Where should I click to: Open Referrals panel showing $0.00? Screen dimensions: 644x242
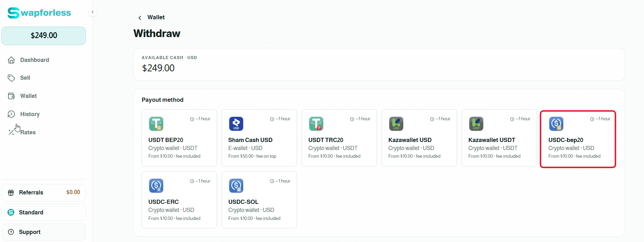coord(44,193)
